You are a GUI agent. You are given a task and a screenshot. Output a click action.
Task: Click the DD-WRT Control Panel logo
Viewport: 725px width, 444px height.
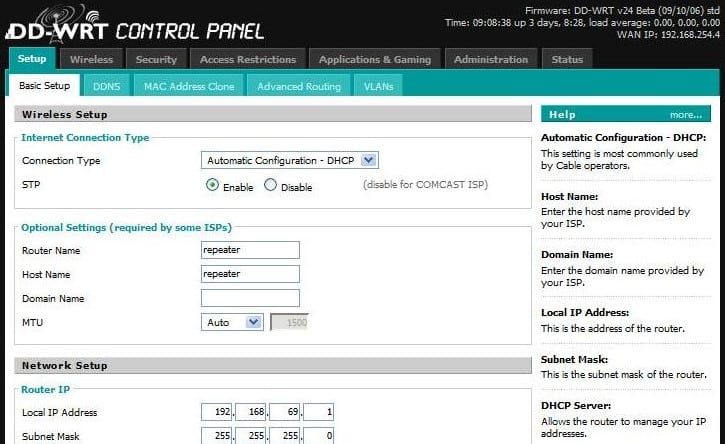coord(135,24)
